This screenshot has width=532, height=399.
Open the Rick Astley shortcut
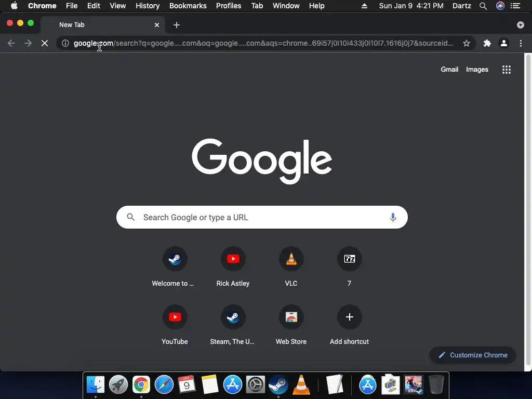coord(233,267)
